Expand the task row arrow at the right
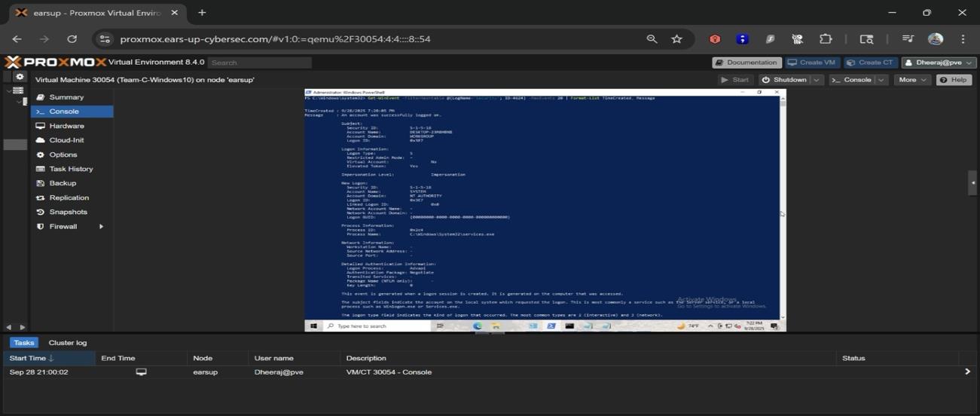Image resolution: width=980 pixels, height=416 pixels. (968, 372)
